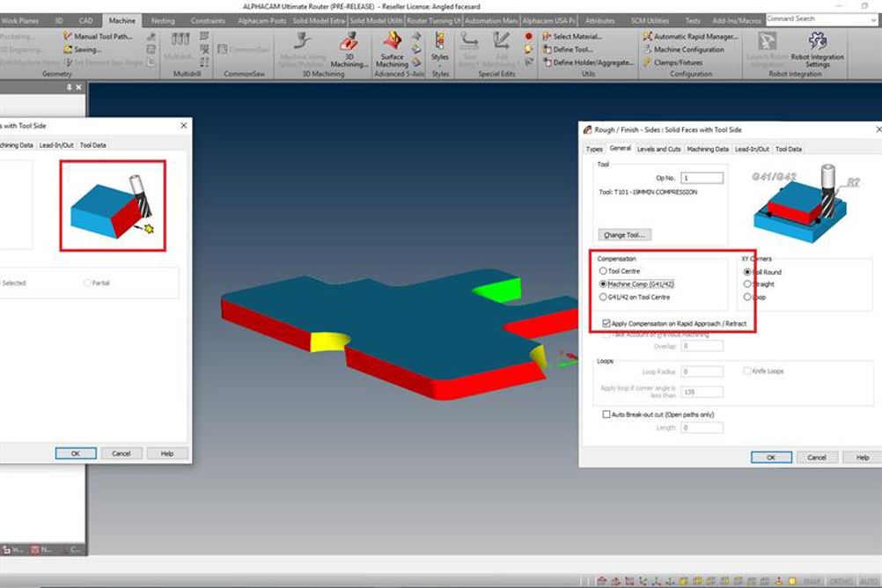882x588 pixels.
Task: Click Launch Robot Integration icon
Action: point(767,49)
